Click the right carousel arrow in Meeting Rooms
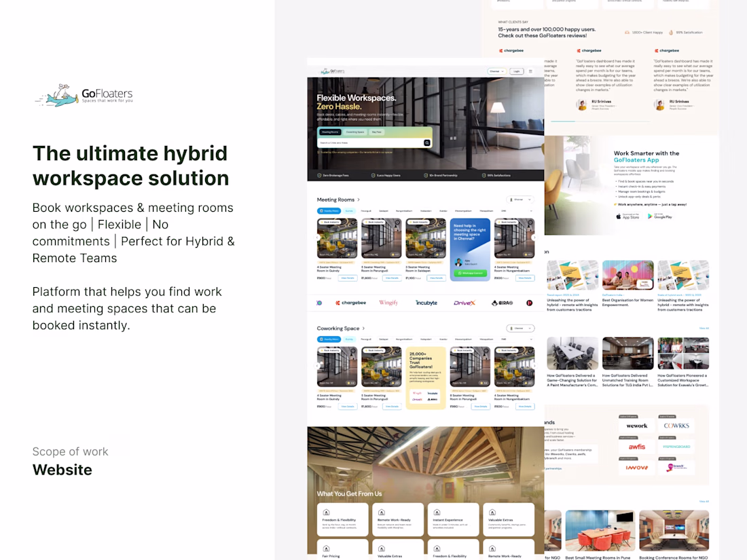Image resolution: width=747 pixels, height=560 pixels. pyautogui.click(x=534, y=237)
